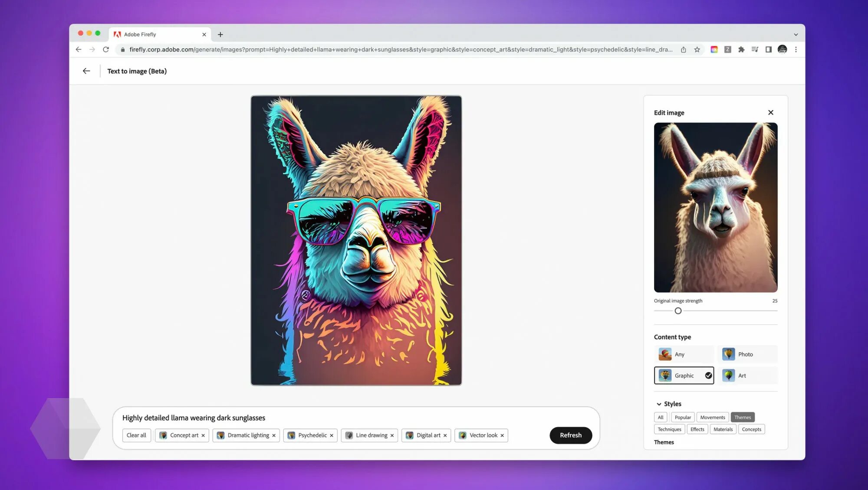
Task: Expand the tab search chevron
Action: 796,35
